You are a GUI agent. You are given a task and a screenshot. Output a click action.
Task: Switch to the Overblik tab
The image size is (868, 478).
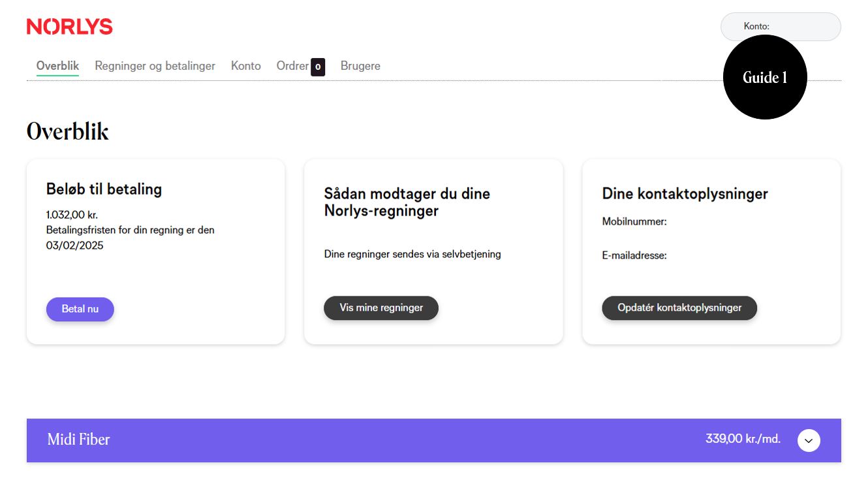tap(57, 66)
